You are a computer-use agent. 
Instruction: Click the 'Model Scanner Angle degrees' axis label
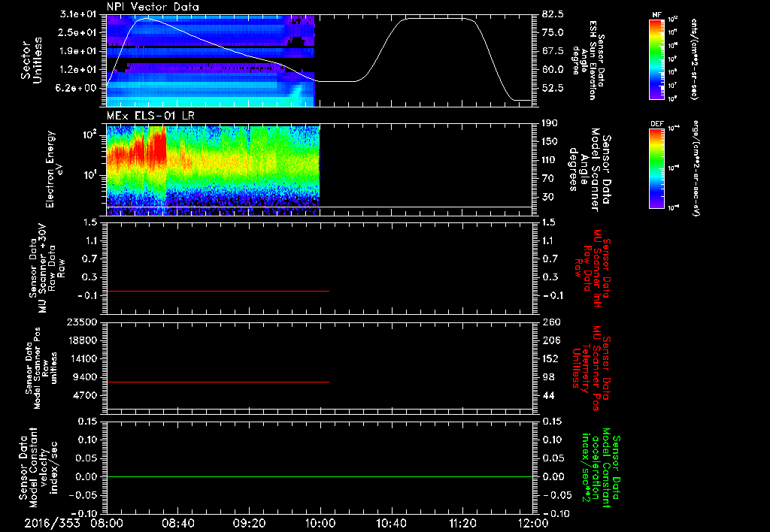(590, 170)
